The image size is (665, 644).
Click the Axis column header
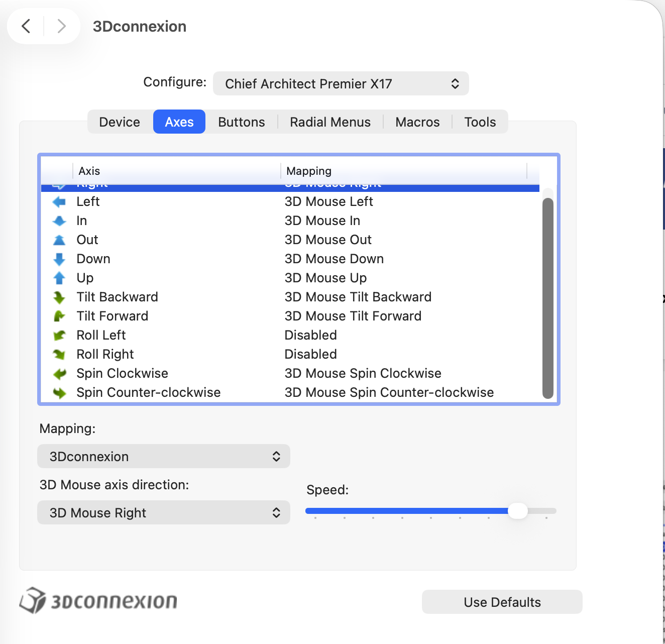point(176,171)
